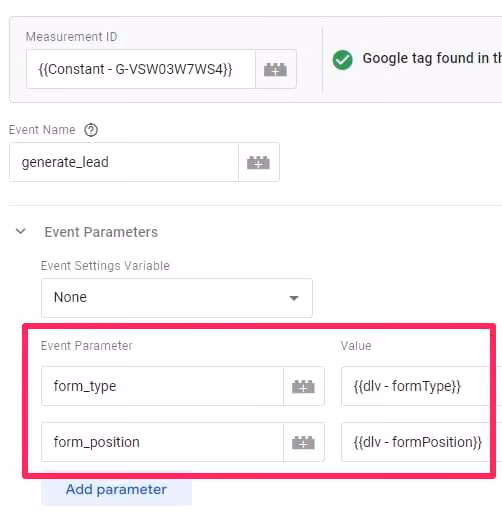Screen dimensions: 502x525
Task: Click the Event Name help question-mark icon
Action: pyautogui.click(x=91, y=130)
